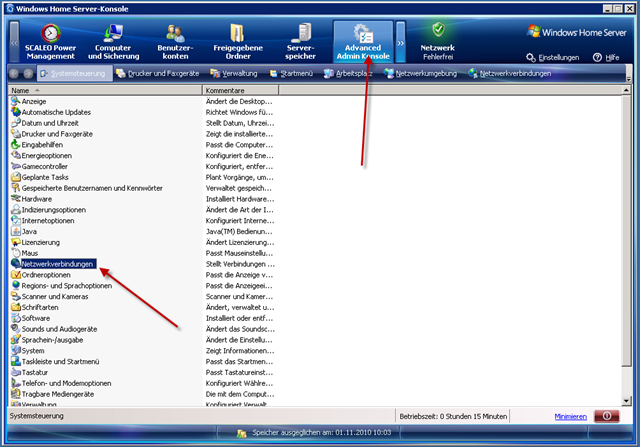Click the Internetoptionen icon
Screen dimensions: 640x447
point(16,220)
